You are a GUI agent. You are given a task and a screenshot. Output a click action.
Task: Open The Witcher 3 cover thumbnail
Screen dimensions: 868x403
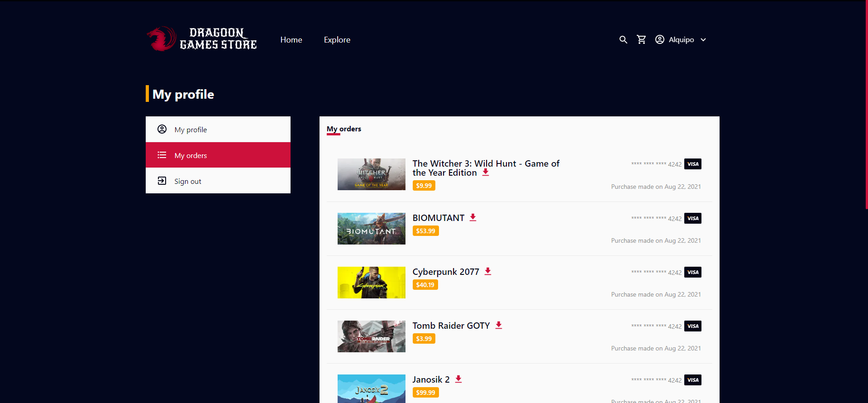372,174
